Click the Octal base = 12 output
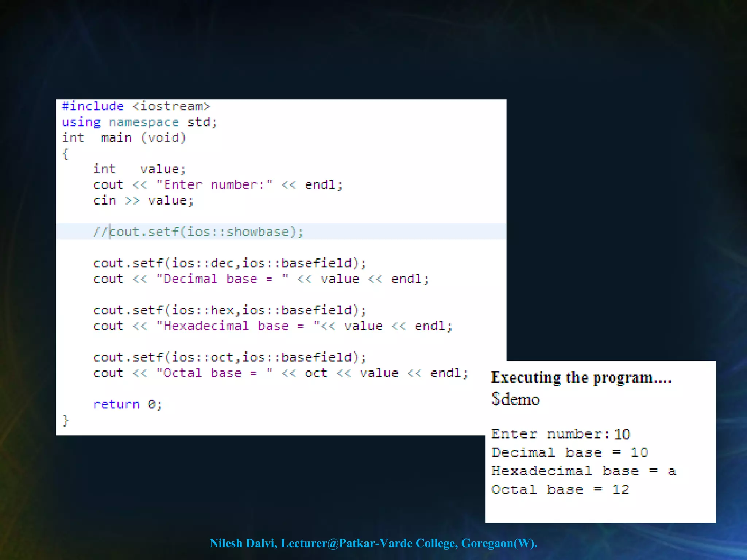Image resolution: width=747 pixels, height=560 pixels. click(560, 490)
